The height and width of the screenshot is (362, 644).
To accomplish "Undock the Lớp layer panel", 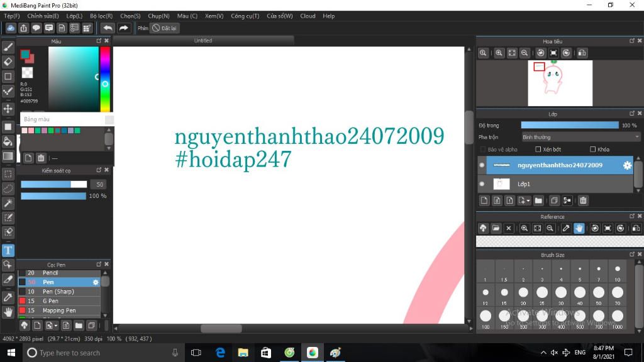I will point(631,113).
